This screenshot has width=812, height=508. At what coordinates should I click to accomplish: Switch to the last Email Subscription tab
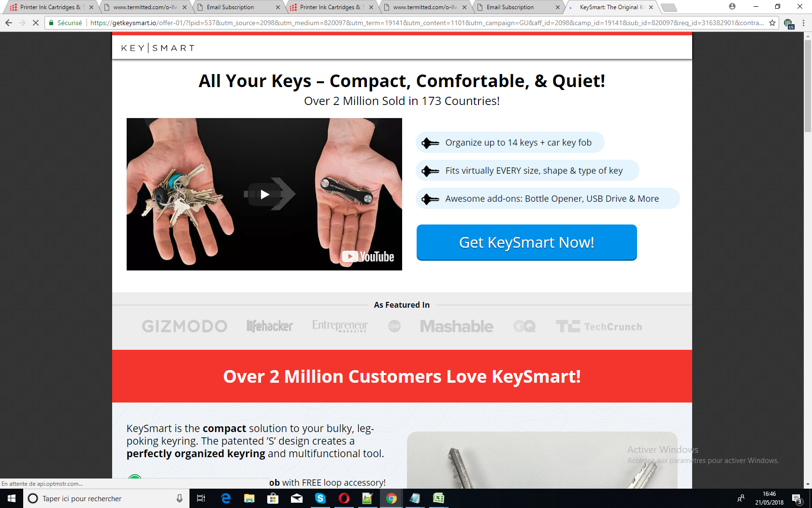pyautogui.click(x=516, y=7)
